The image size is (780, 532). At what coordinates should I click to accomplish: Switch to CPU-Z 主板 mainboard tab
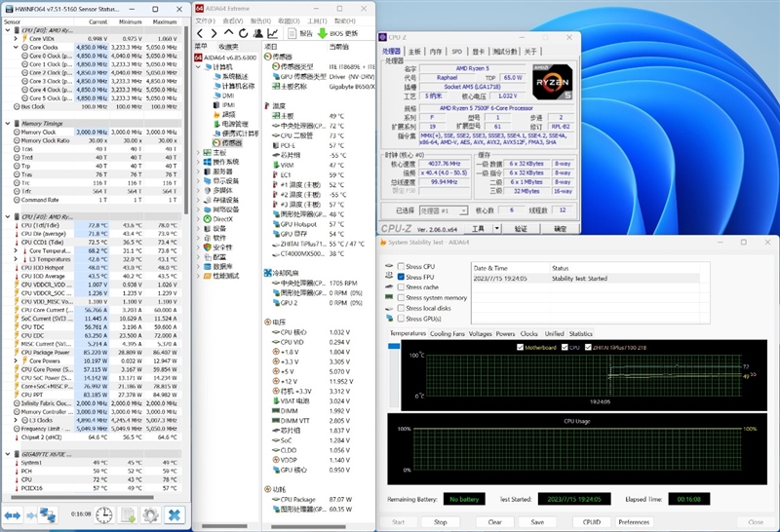(414, 52)
